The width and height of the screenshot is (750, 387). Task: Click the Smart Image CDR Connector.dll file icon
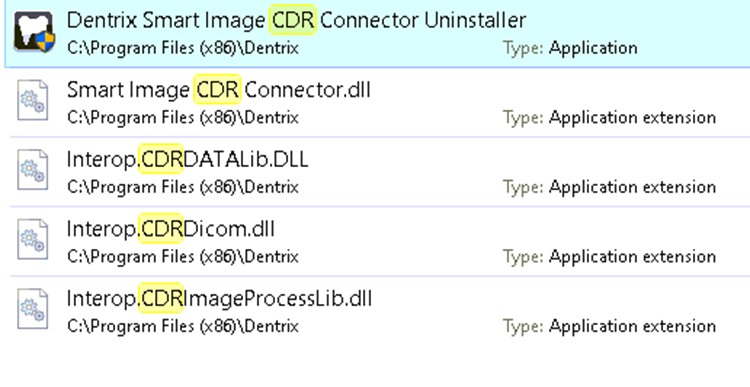33,100
